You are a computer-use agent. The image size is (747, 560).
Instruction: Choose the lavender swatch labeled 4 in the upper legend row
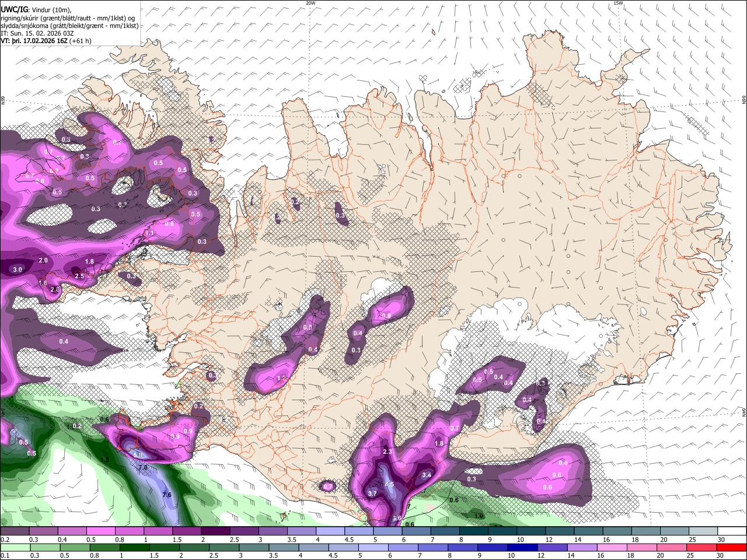tap(330, 531)
